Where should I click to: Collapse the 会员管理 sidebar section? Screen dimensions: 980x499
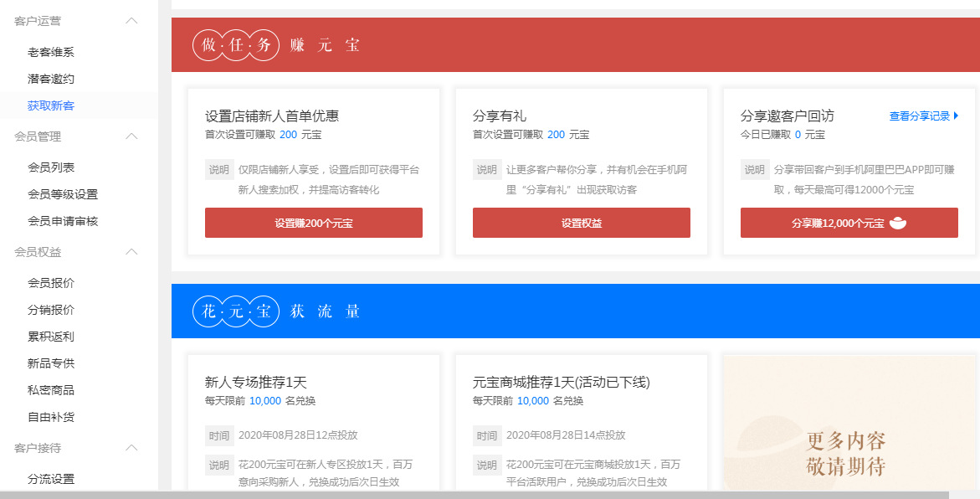click(131, 136)
